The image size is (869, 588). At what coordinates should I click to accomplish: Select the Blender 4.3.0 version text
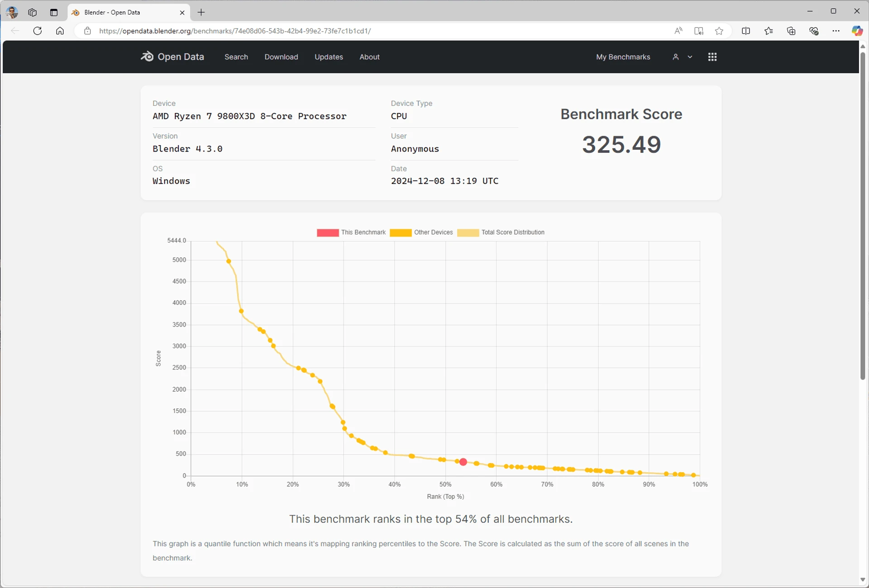point(187,149)
